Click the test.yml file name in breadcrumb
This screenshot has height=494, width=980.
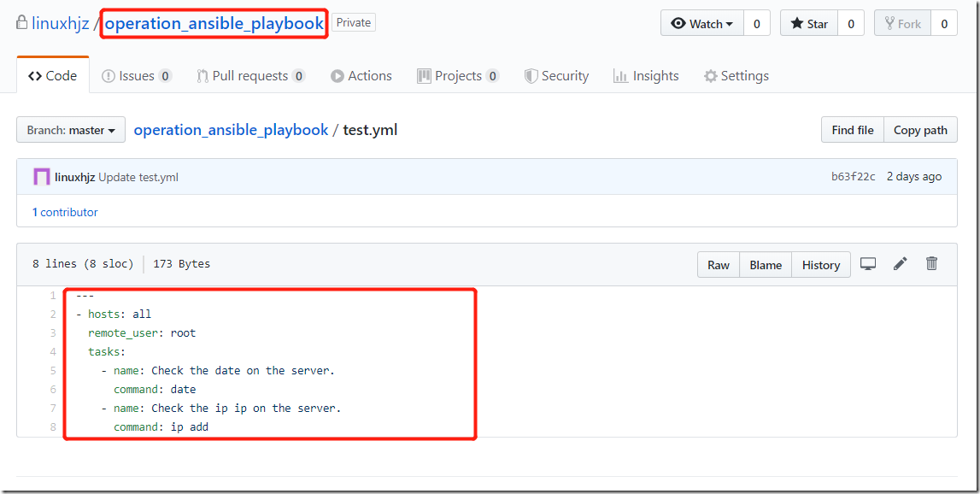(370, 130)
